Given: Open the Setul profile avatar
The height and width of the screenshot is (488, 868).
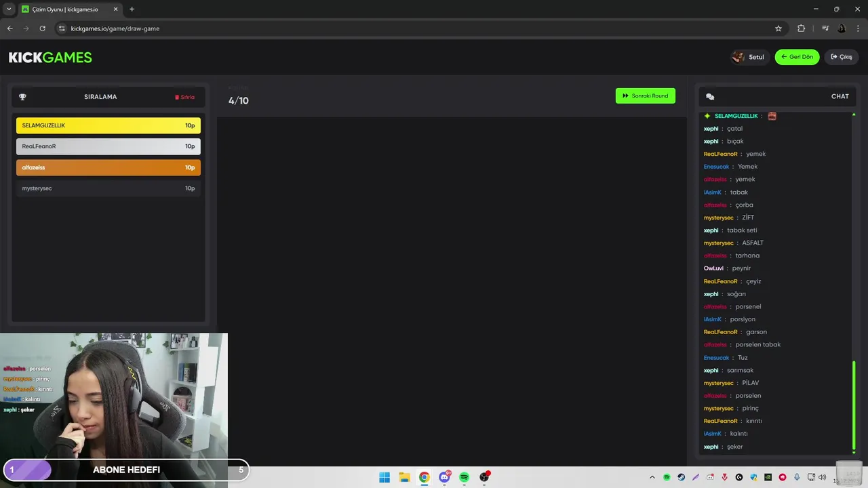Looking at the screenshot, I should click(x=738, y=57).
